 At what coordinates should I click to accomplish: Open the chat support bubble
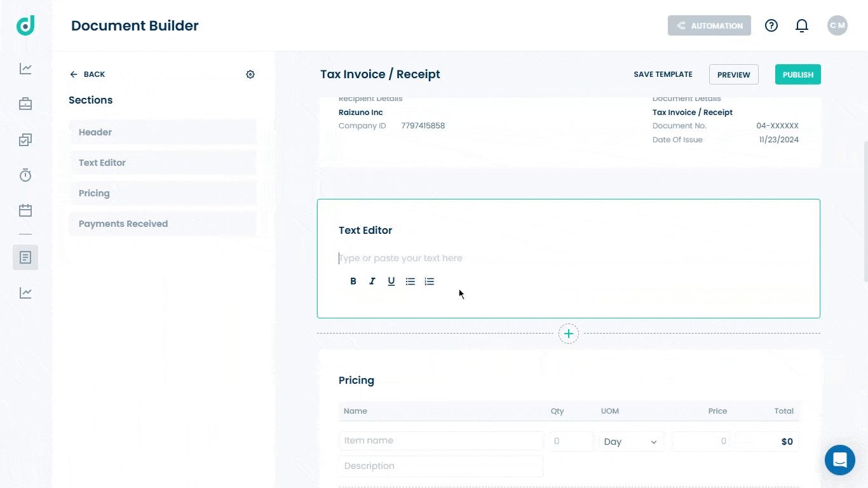pyautogui.click(x=840, y=460)
